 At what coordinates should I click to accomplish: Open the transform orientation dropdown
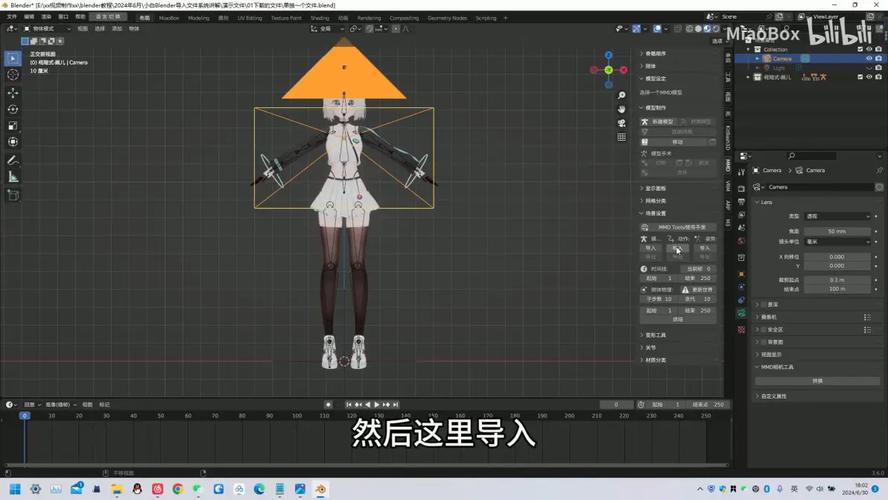coord(326,28)
